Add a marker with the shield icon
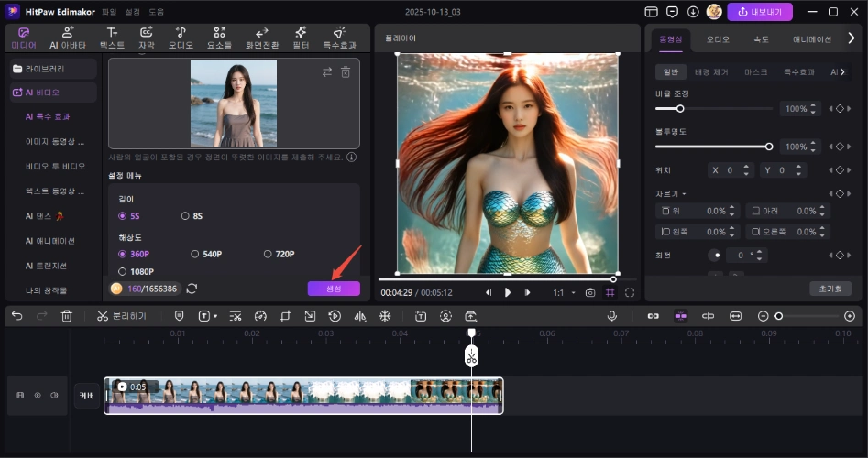 (179, 316)
